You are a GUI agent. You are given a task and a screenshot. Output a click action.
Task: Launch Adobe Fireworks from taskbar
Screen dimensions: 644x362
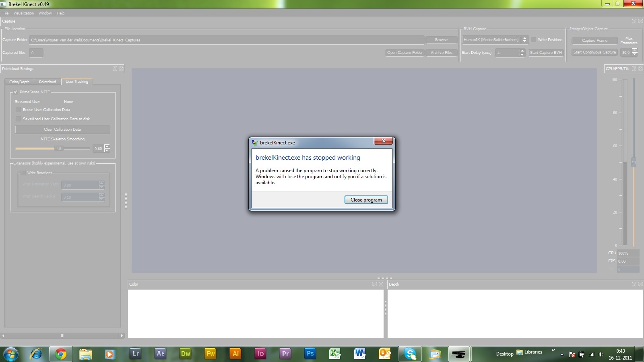coord(211,354)
